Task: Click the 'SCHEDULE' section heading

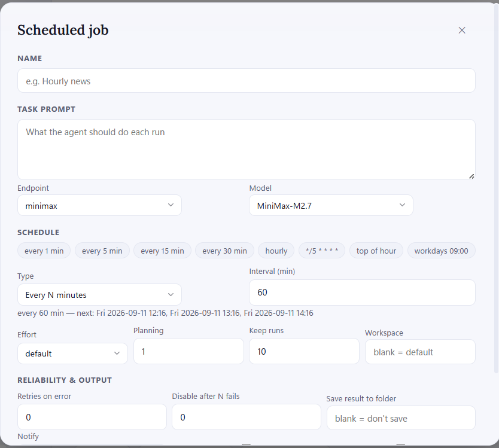Action: point(38,232)
